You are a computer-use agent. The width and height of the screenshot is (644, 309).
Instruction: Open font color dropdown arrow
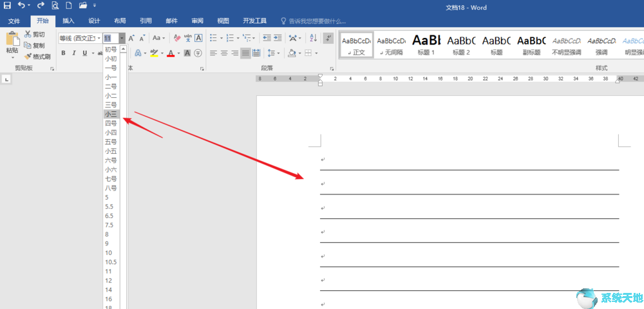178,53
